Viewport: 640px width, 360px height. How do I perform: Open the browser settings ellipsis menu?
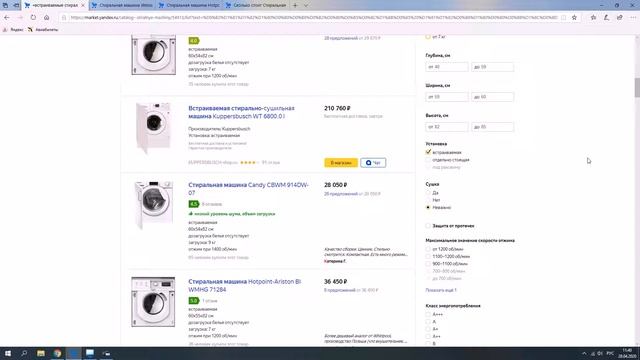point(633,18)
